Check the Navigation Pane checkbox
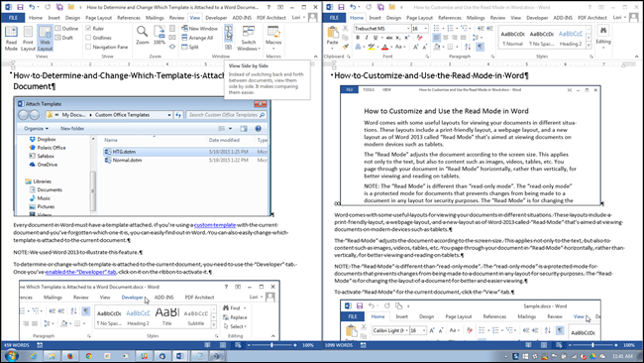The image size is (644, 363). (88, 47)
